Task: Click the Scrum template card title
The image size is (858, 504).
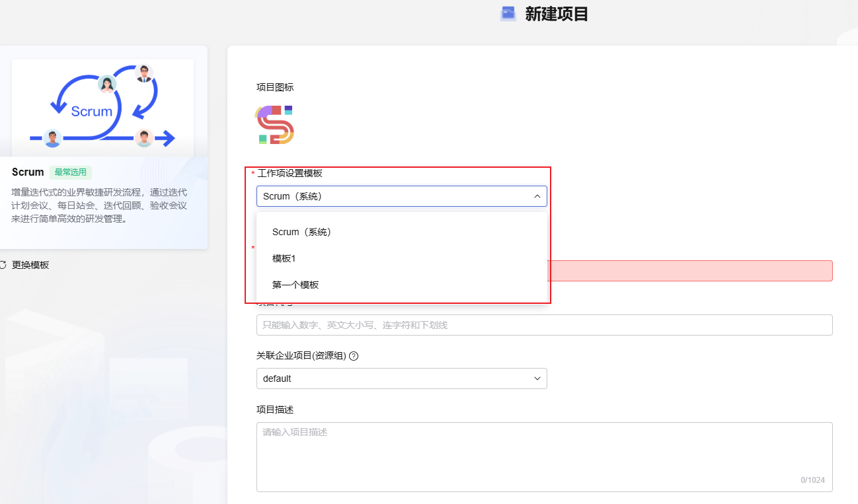Action: pyautogui.click(x=28, y=172)
